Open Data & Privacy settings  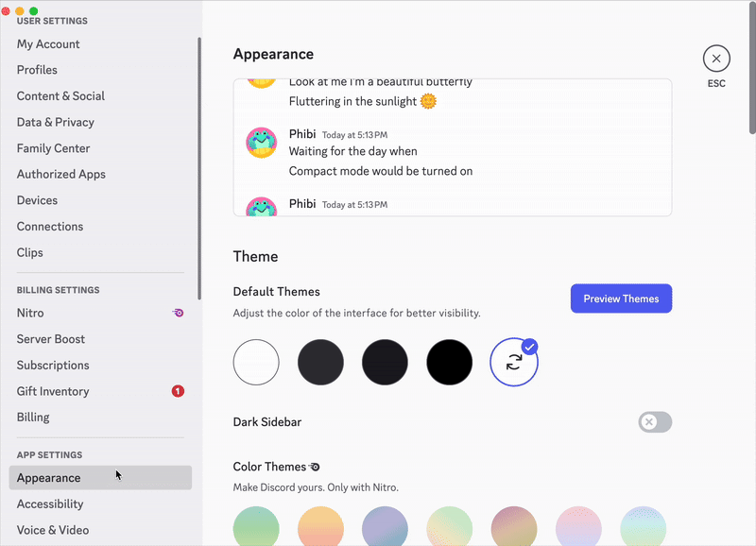coord(100,122)
